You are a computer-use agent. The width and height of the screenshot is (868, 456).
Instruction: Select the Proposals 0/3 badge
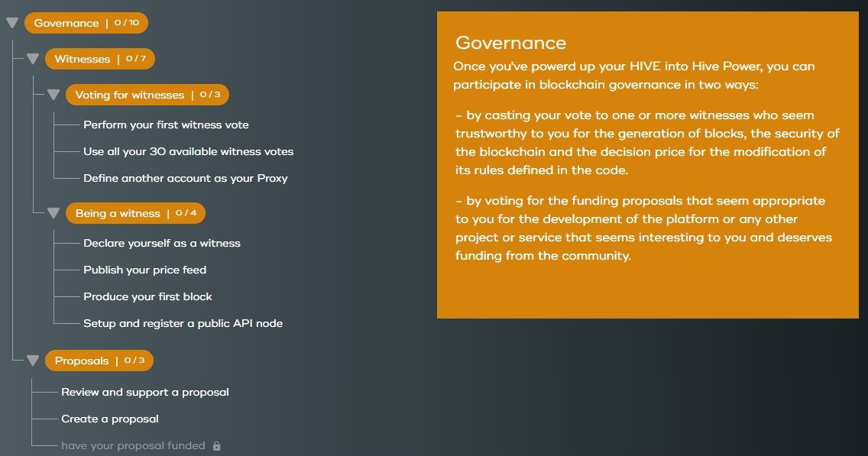click(x=99, y=361)
